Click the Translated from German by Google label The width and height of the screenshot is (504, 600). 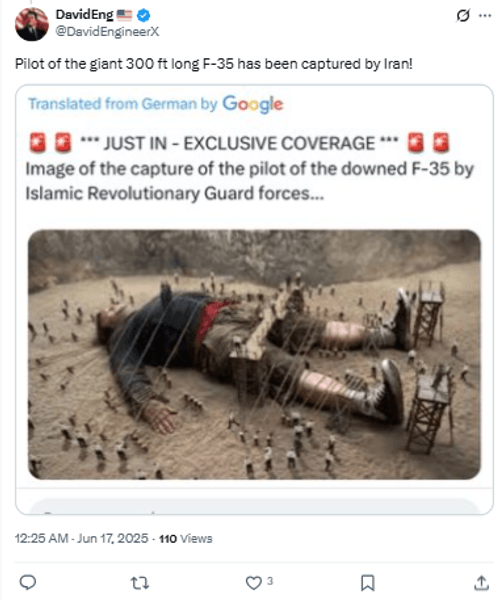155,104
